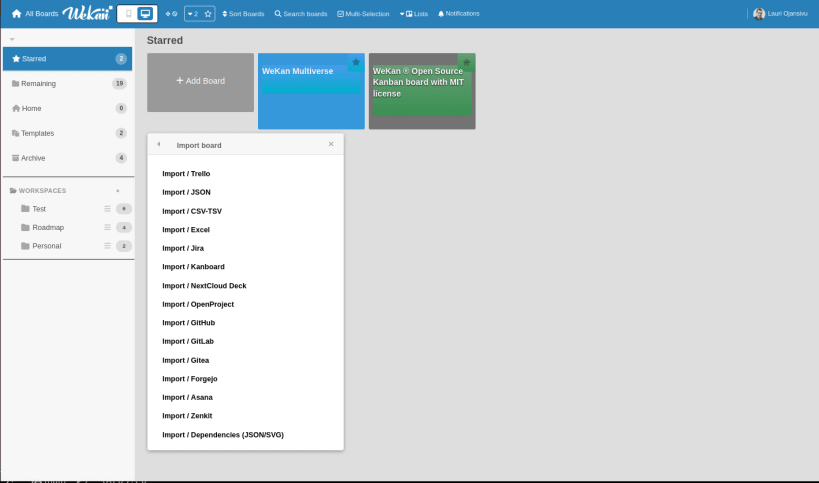Screen dimensions: 819x483
Task: Select Starred in the sidebar
Action: pyautogui.click(x=67, y=58)
